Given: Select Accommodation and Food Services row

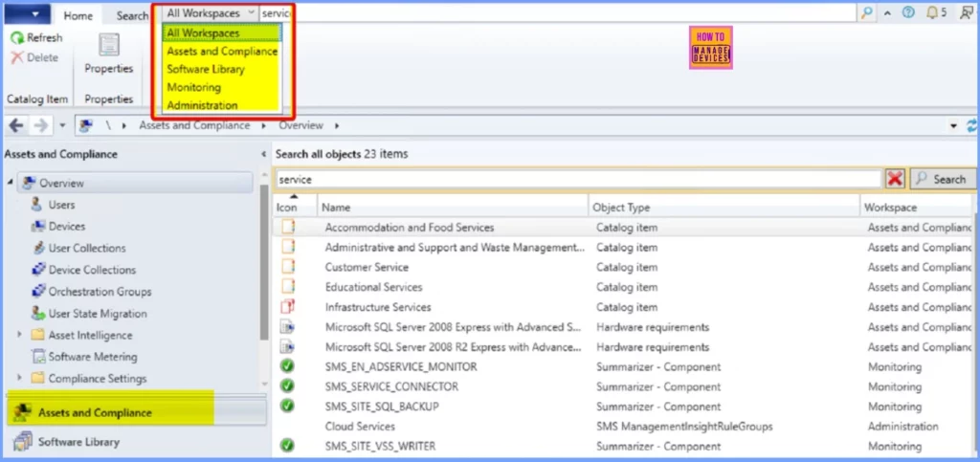Looking at the screenshot, I should click(623, 228).
